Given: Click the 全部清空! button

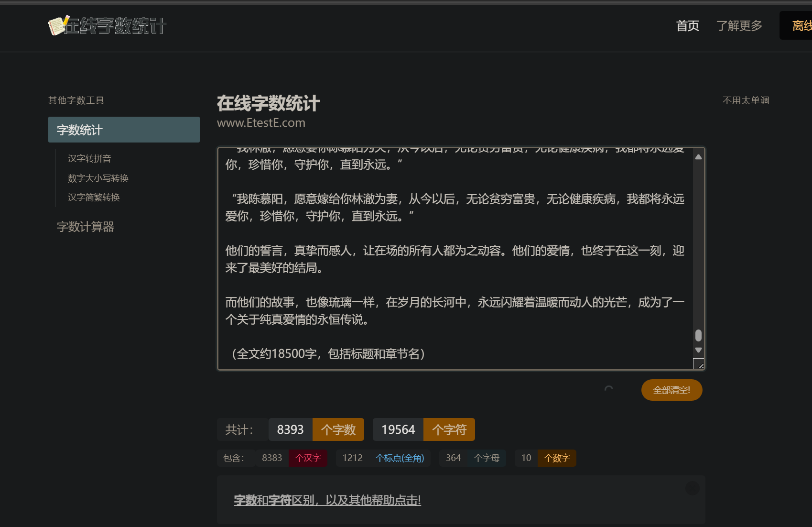Looking at the screenshot, I should click(x=671, y=390).
